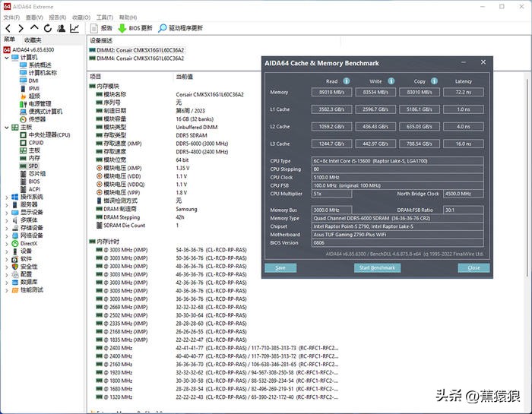Expand the 网络设备 tree node
The height and width of the screenshot is (414, 532).
click(x=7, y=235)
